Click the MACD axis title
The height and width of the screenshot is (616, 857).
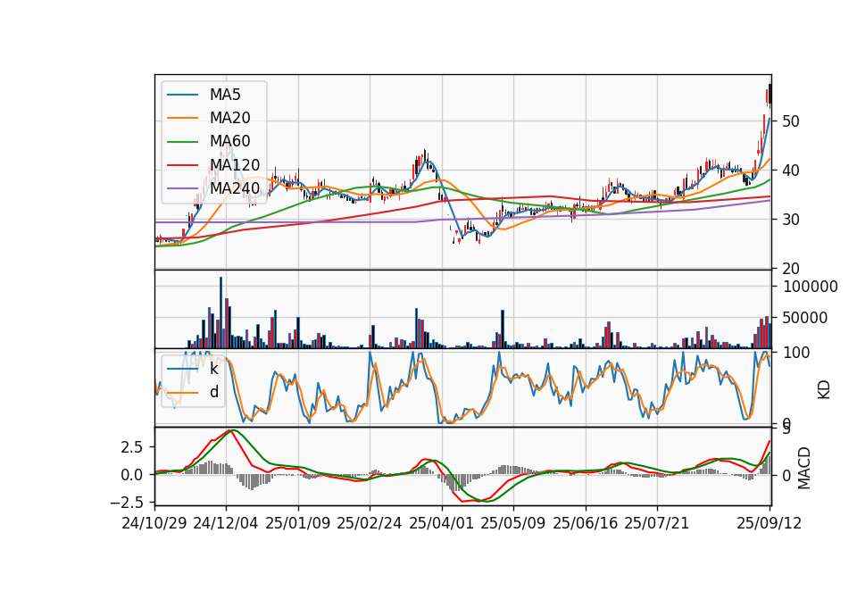(x=804, y=468)
